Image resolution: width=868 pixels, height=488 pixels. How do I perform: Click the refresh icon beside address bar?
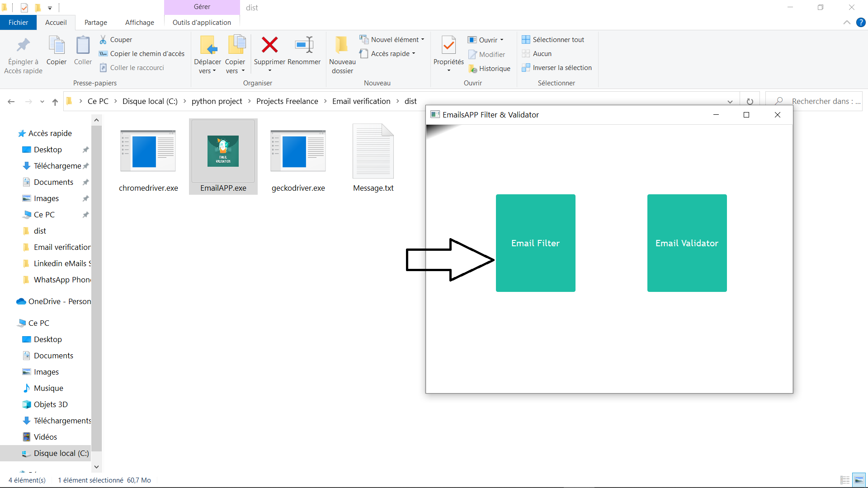tap(750, 102)
